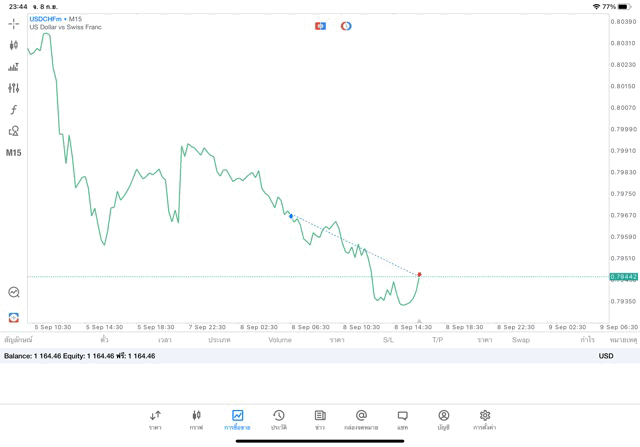The height and width of the screenshot is (447, 640).
Task: Switch to the ราคา quotes tab
Action: pyautogui.click(x=155, y=420)
